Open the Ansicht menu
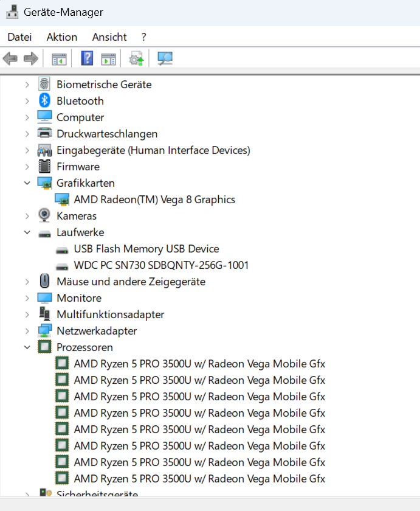The width and height of the screenshot is (420, 511). tap(109, 37)
